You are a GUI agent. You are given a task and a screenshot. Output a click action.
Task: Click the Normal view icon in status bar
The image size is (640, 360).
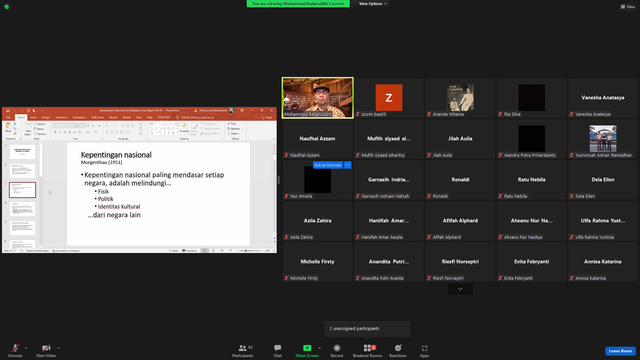pos(205,251)
